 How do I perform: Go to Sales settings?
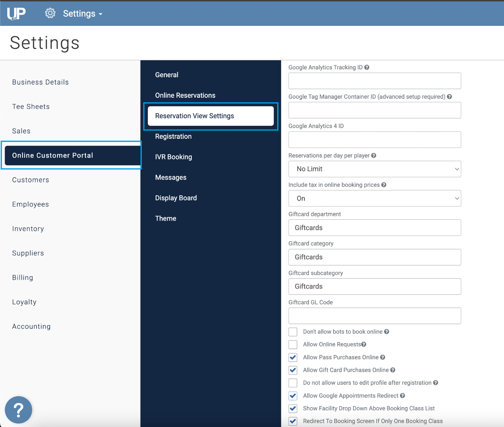[21, 131]
